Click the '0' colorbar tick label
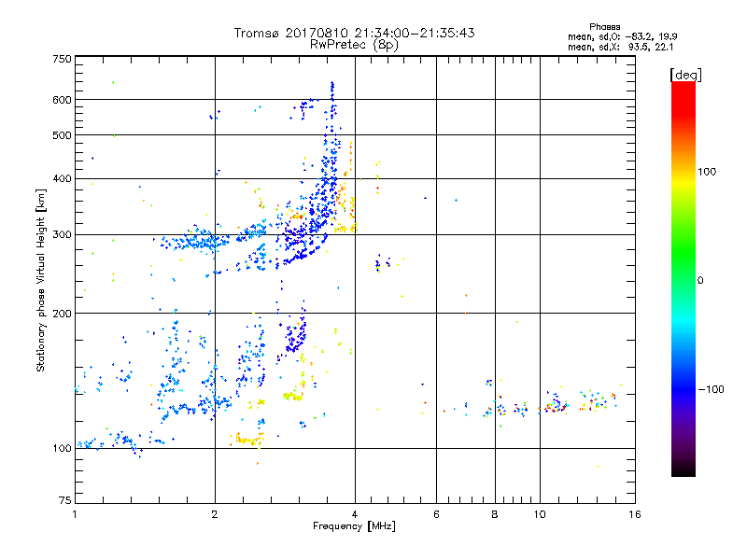The image size is (747, 560). coord(700,281)
